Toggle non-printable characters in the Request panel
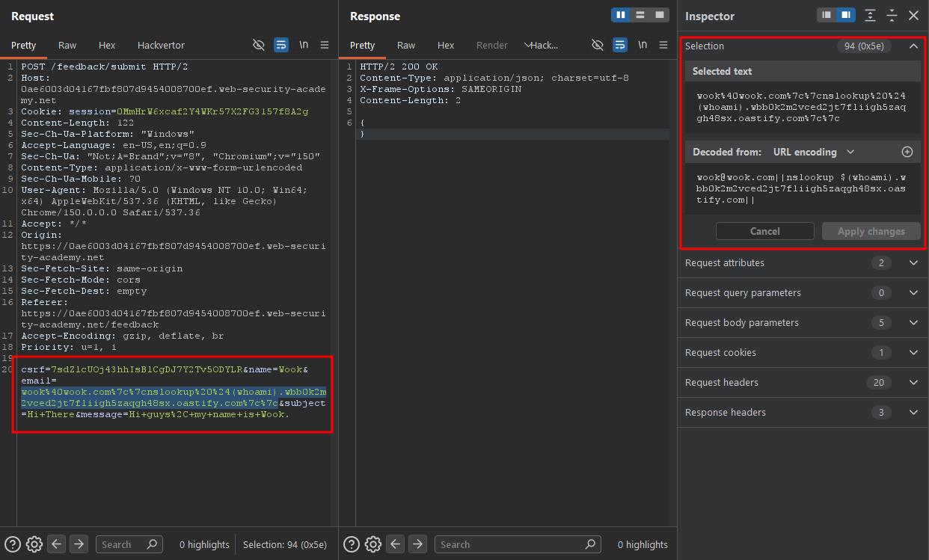 [259, 45]
